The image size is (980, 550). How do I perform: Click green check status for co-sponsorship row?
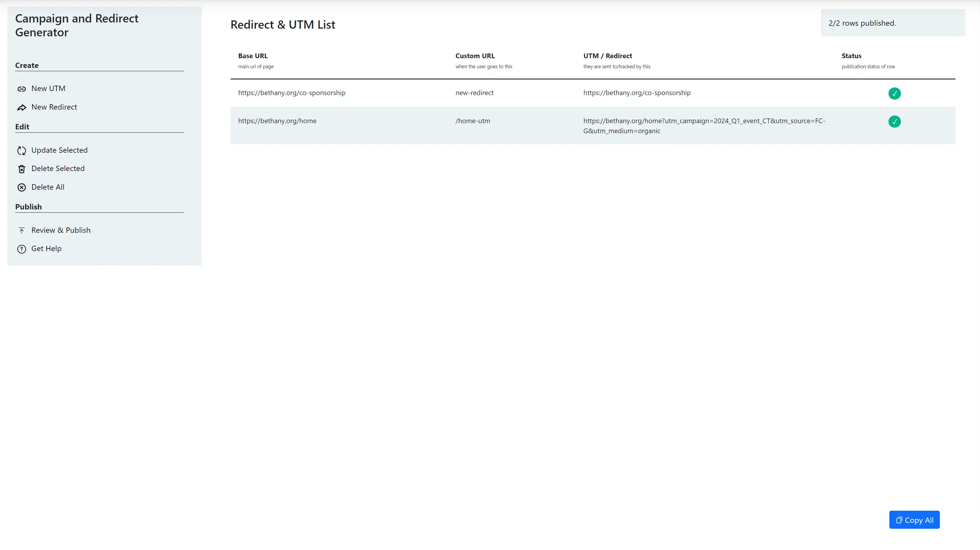pyautogui.click(x=894, y=93)
